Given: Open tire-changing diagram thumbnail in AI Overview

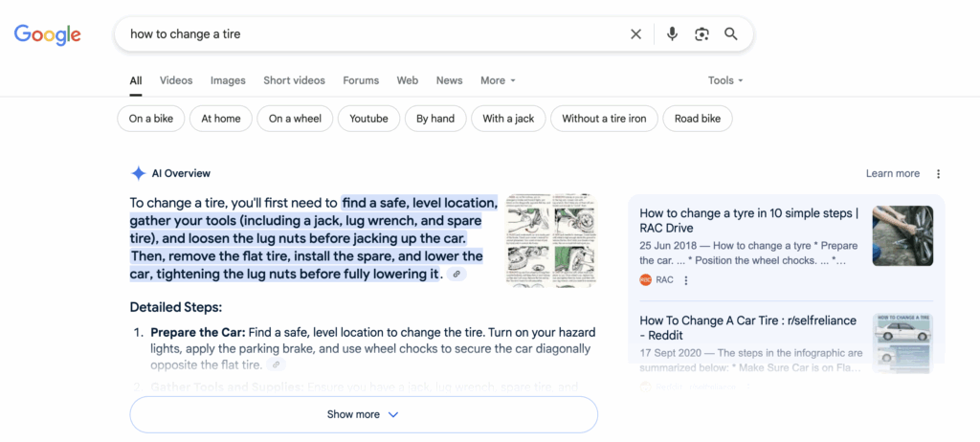Looking at the screenshot, I should [x=551, y=241].
